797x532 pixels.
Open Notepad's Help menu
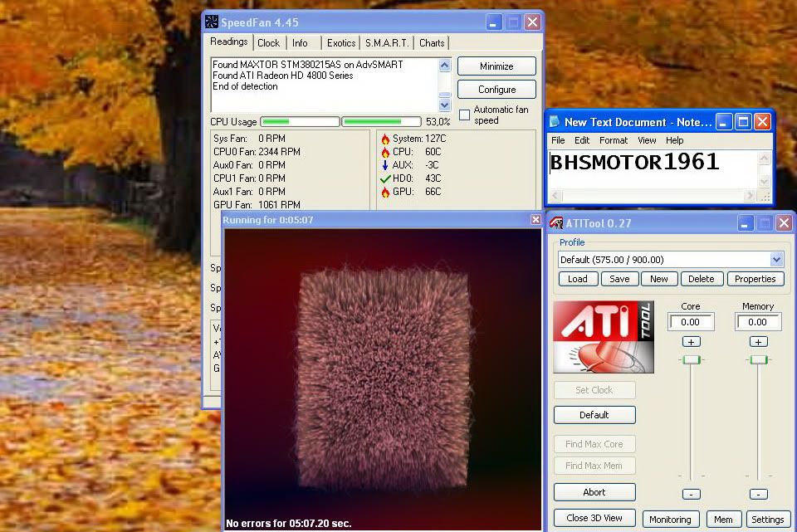674,140
